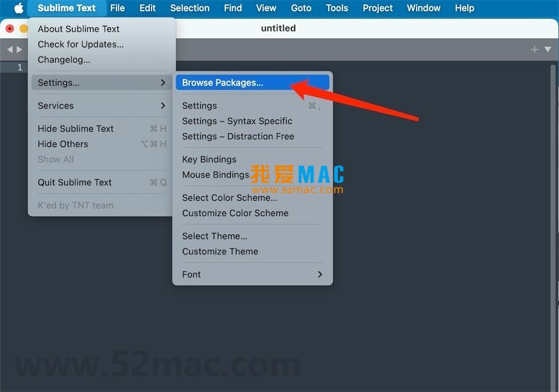Viewport: 559px width, 392px height.
Task: Choose Select Color Scheme…
Action: 230,197
